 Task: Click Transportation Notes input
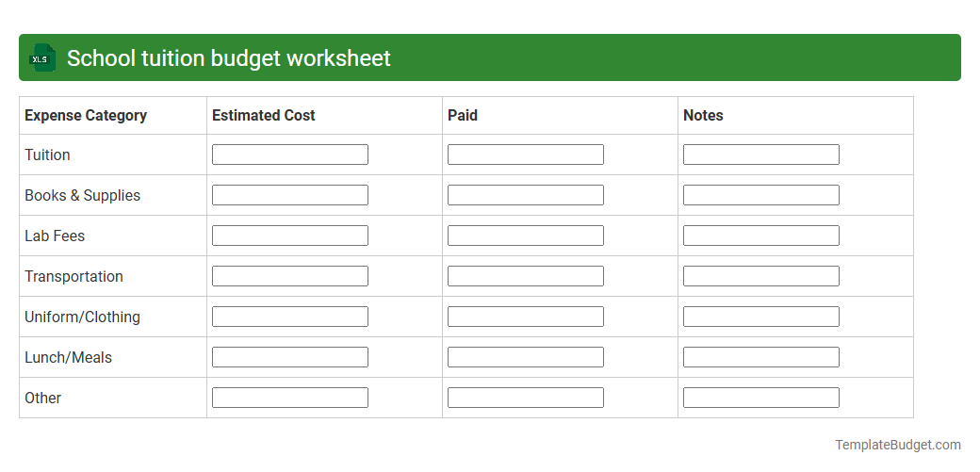click(761, 276)
